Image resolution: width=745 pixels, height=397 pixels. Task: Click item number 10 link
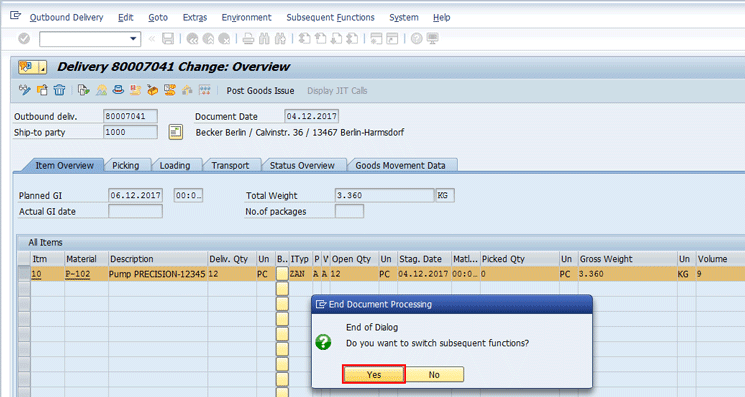point(36,274)
